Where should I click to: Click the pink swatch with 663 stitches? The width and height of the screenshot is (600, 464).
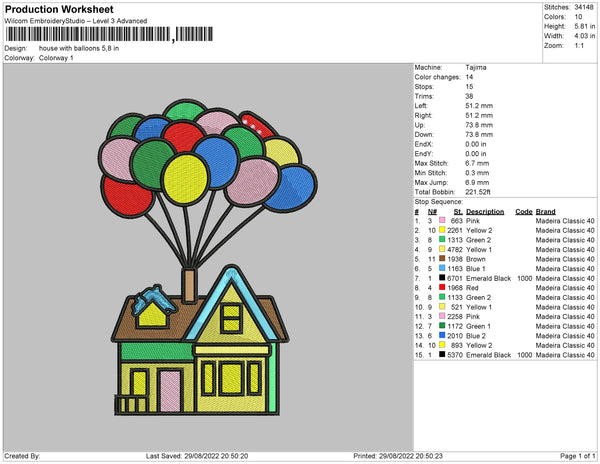point(442,220)
